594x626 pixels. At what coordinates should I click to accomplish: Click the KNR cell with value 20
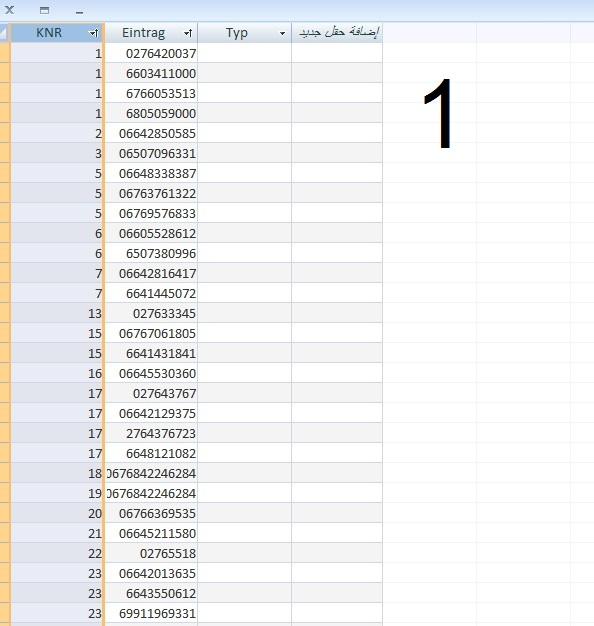click(57, 513)
